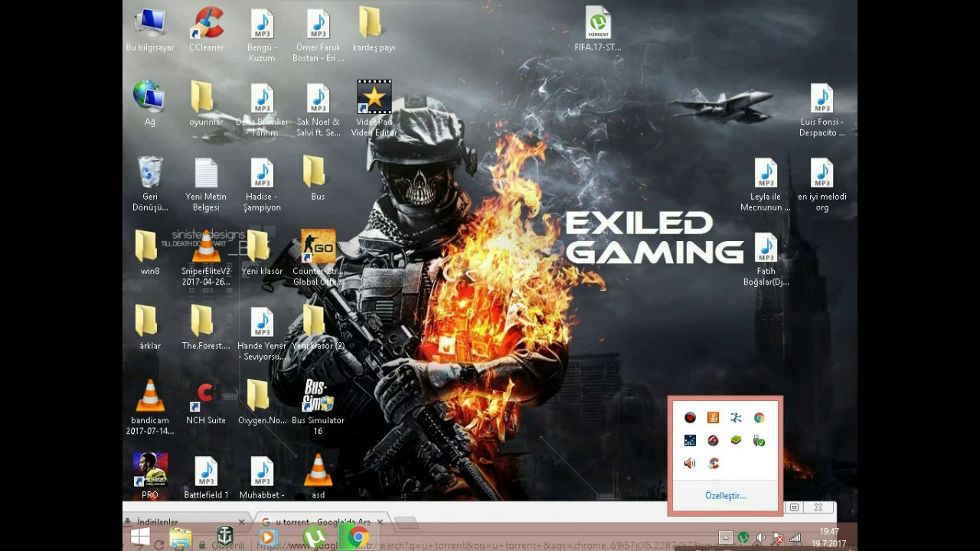The width and height of the screenshot is (980, 551).
Task: Open Java icon in tray popup
Action: click(713, 418)
